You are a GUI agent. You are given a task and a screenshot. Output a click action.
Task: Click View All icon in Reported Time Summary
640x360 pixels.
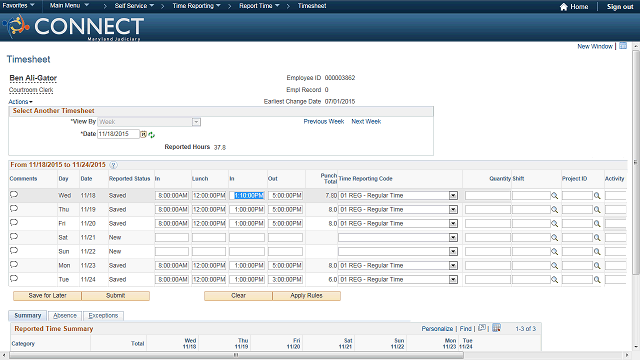[482, 328]
